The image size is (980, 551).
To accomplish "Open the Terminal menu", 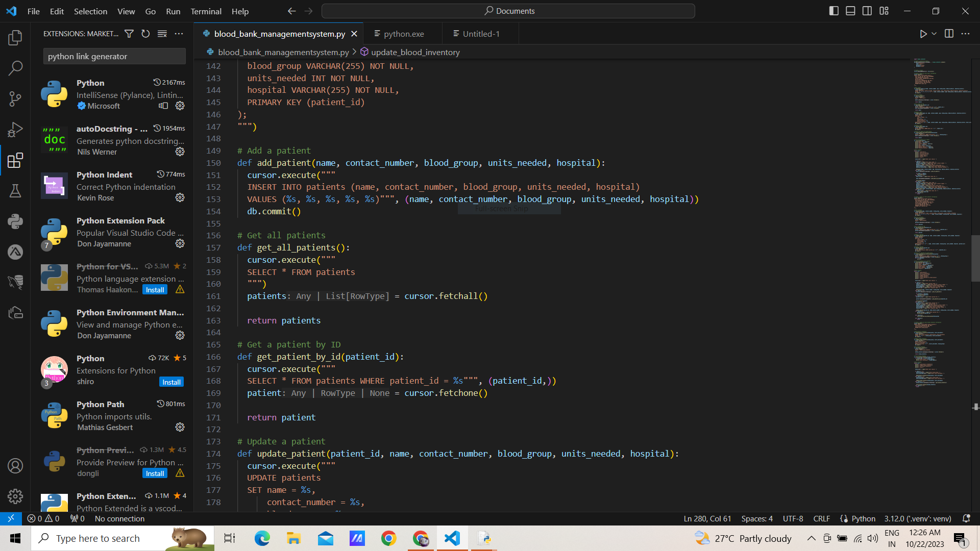I will pyautogui.click(x=206, y=11).
